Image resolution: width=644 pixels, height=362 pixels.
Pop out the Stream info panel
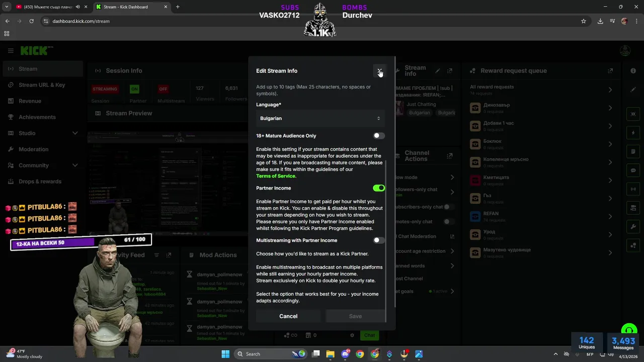pyautogui.click(x=450, y=71)
